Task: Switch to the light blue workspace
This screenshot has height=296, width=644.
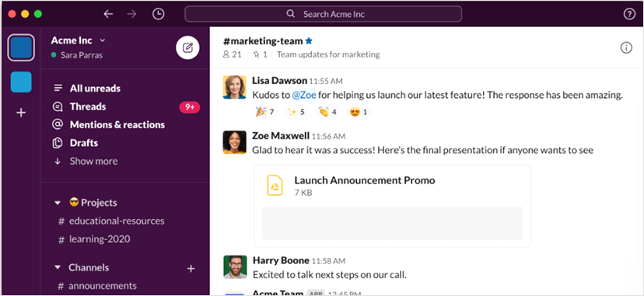Action: (21, 82)
